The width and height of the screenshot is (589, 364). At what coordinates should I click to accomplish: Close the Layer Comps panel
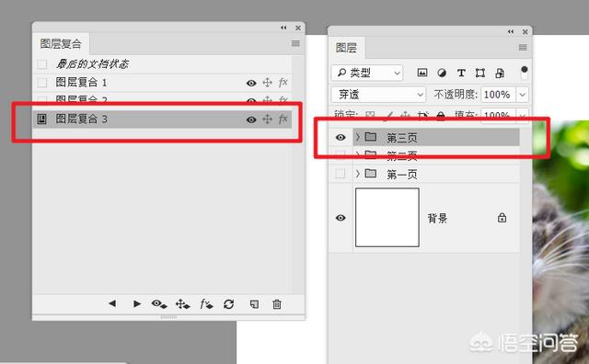click(298, 28)
